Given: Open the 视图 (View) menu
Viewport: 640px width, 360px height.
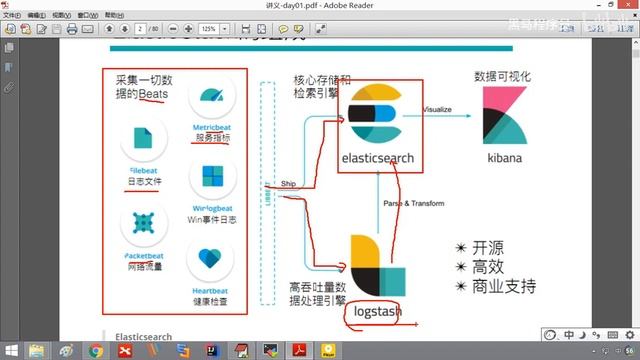Looking at the screenshot, I should pyautogui.click(x=61, y=16).
